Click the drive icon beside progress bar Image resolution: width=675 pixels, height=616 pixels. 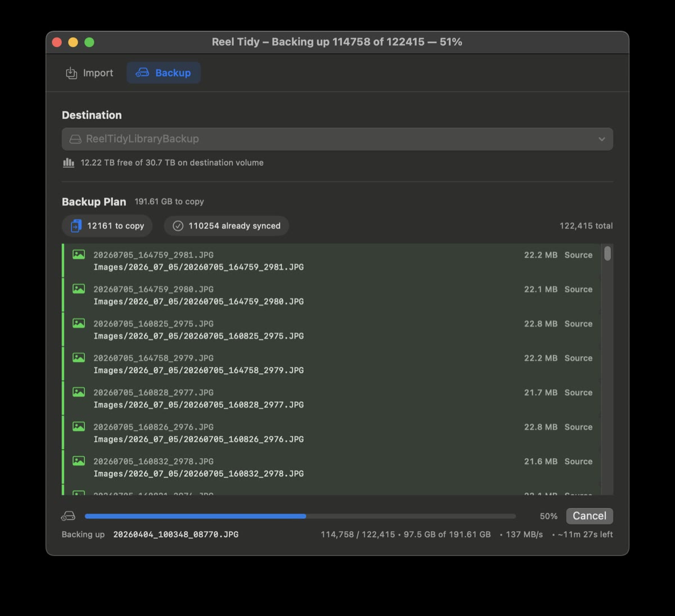tap(68, 516)
